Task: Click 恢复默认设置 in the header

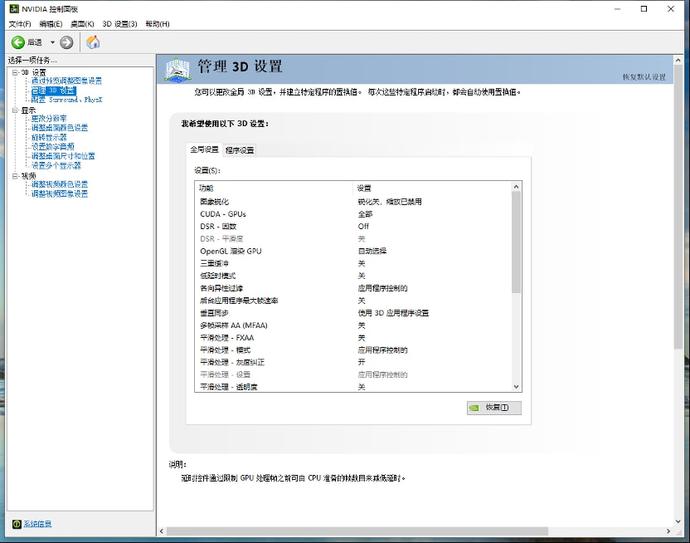Action: tap(644, 77)
